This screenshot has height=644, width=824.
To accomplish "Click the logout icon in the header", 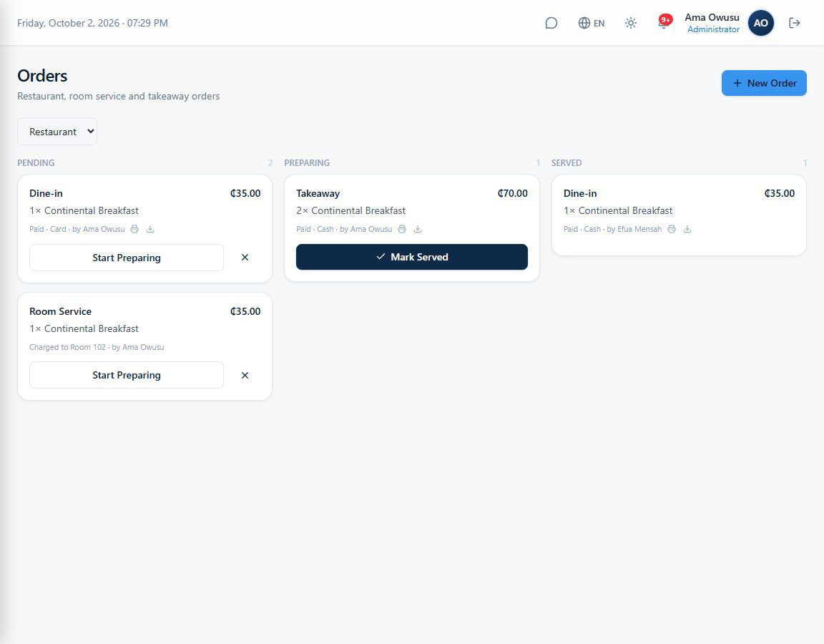I will pyautogui.click(x=794, y=23).
